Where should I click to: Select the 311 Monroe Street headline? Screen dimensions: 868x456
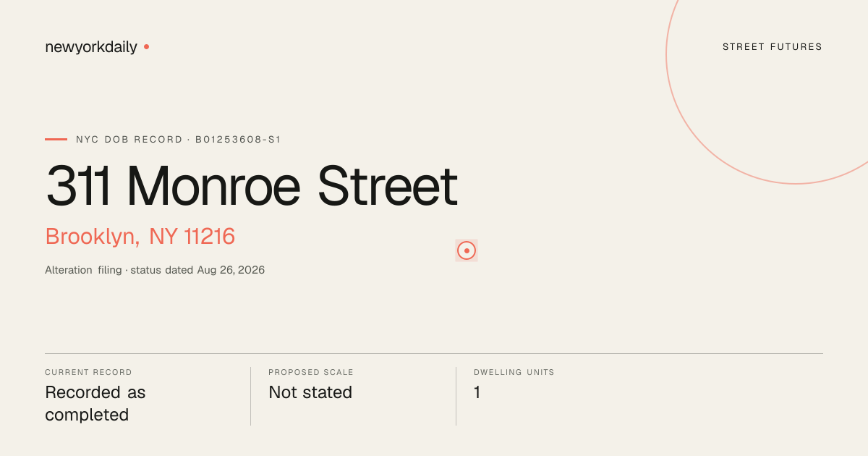point(252,186)
